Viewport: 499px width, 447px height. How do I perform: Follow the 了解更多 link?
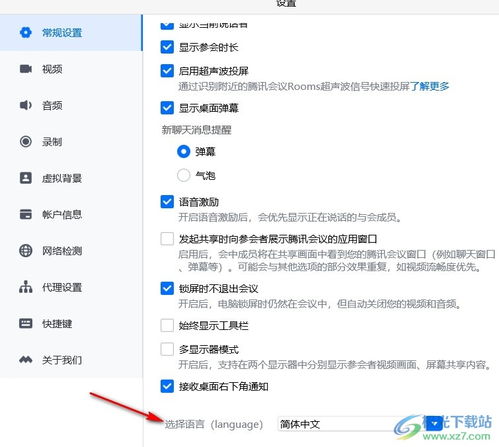429,86
